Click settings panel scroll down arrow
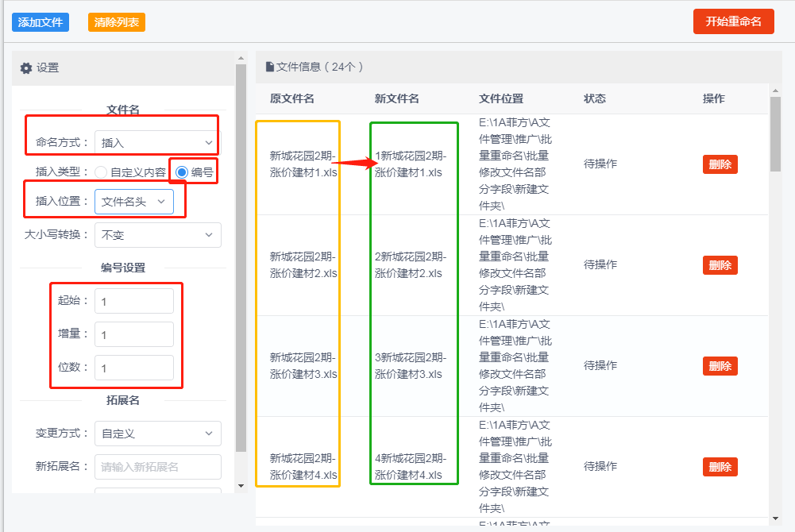 coord(241,486)
